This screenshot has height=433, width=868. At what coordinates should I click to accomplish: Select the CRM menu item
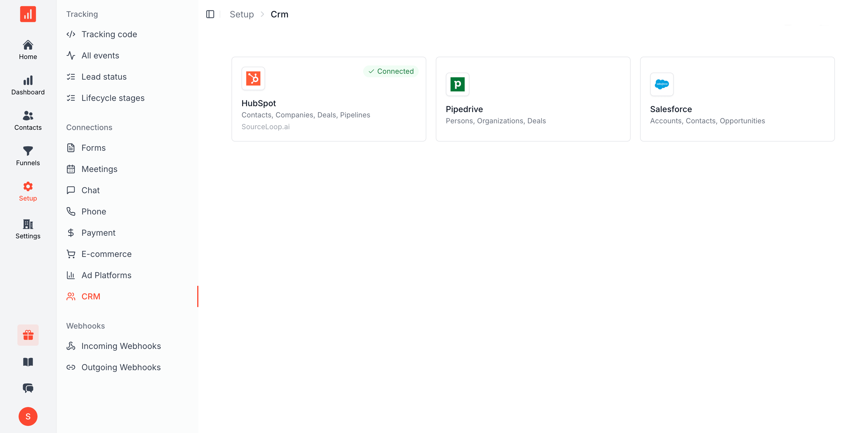click(x=127, y=296)
